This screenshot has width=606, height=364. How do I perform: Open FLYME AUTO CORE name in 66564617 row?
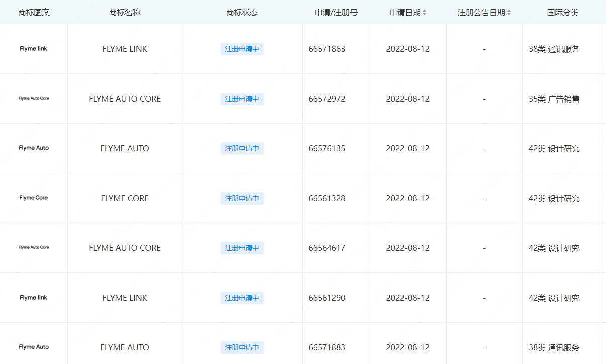[x=125, y=248]
